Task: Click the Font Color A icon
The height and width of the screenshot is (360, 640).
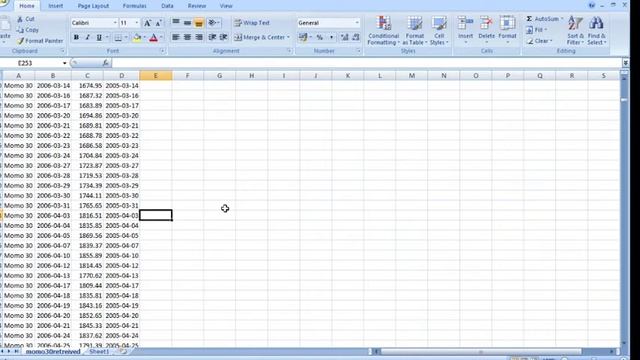Action: tap(153, 38)
